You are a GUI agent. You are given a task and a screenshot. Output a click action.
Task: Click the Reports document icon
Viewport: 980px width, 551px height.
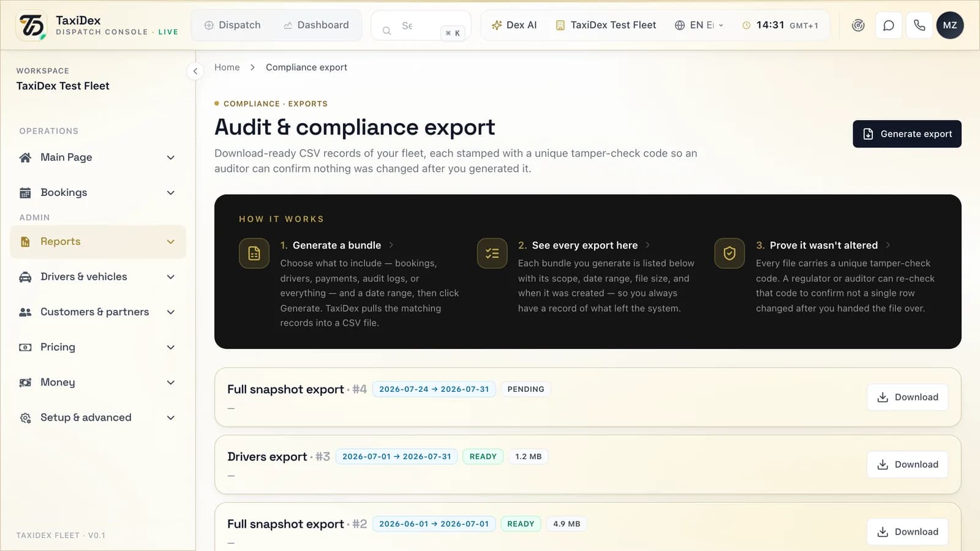tap(25, 242)
